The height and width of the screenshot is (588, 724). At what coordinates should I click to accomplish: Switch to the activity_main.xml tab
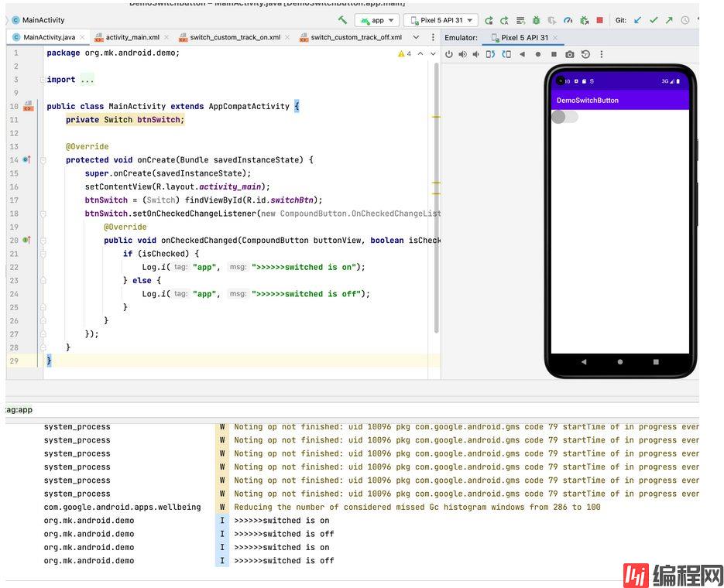pyautogui.click(x=132, y=37)
